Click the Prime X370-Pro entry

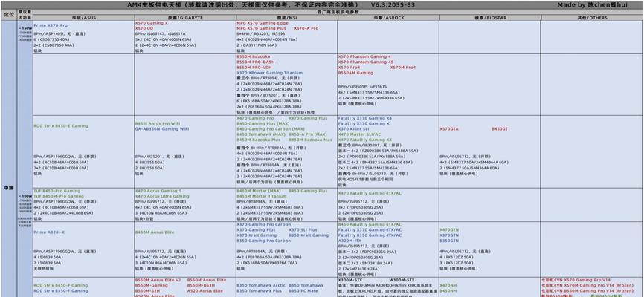click(51, 25)
